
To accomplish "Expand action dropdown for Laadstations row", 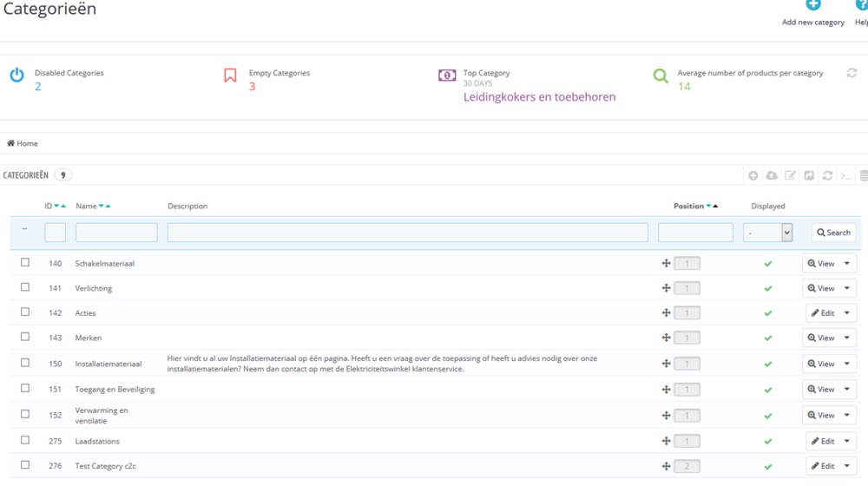I will [847, 441].
